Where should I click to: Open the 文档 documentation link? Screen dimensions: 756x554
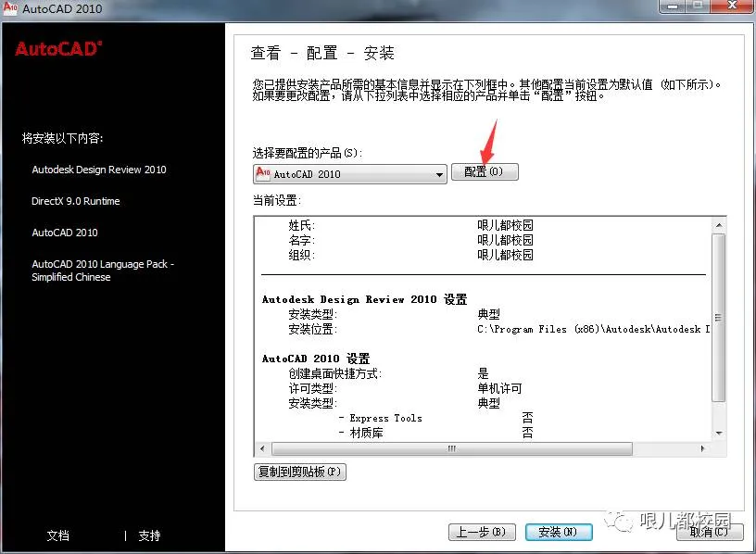[x=57, y=535]
